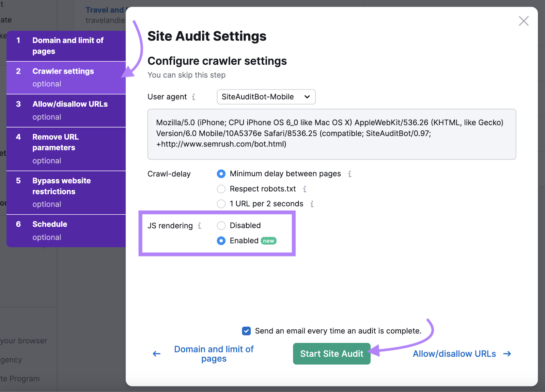Open the Bypass website restrictions step
This screenshot has height=392, width=545.
click(66, 192)
